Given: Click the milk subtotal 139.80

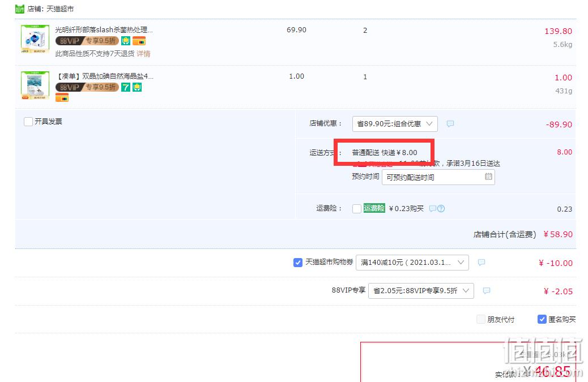Looking at the screenshot, I should [558, 31].
